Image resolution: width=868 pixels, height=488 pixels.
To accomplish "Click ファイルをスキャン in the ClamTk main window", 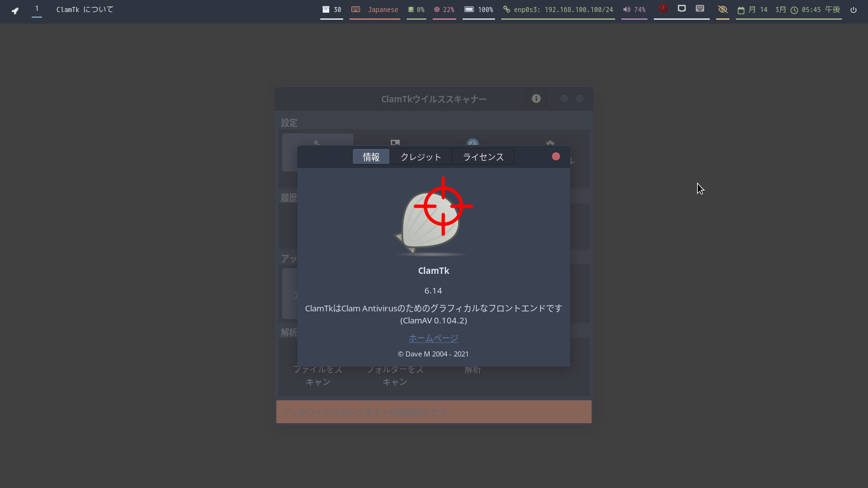I will [318, 375].
